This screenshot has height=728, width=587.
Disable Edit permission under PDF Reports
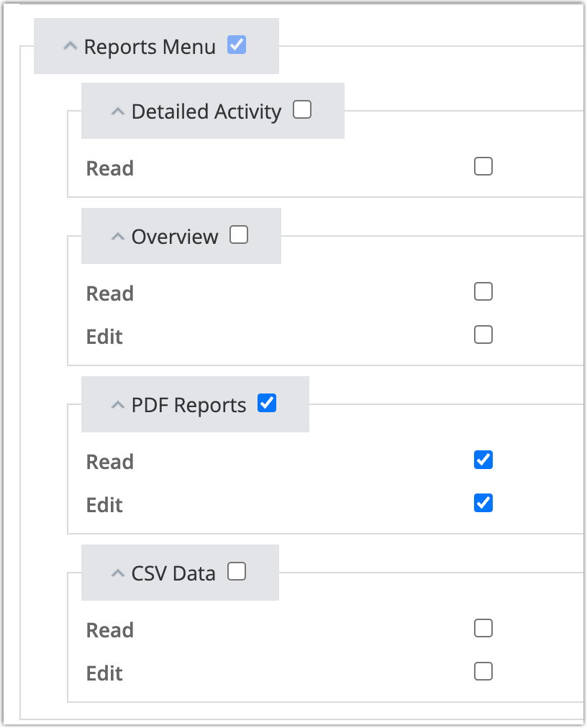tap(483, 503)
